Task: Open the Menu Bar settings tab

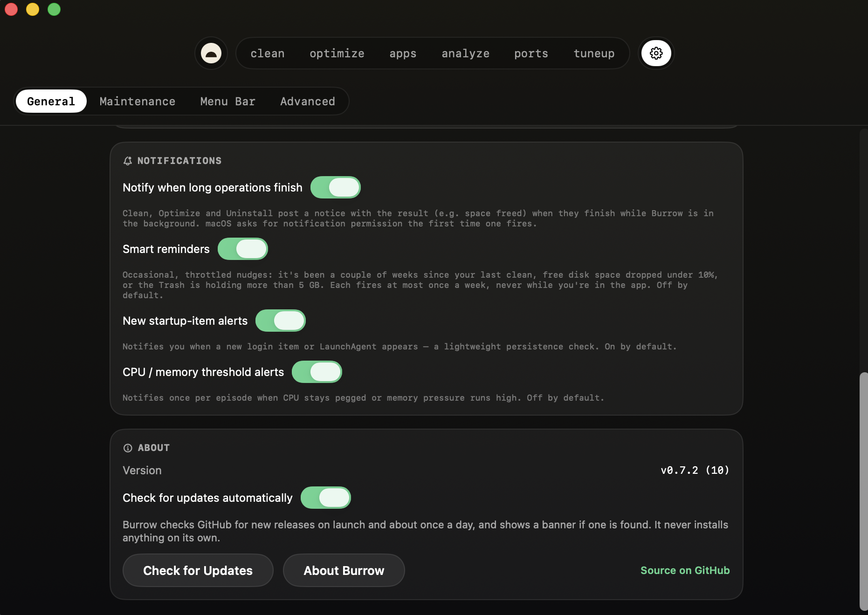Action: pos(228,101)
